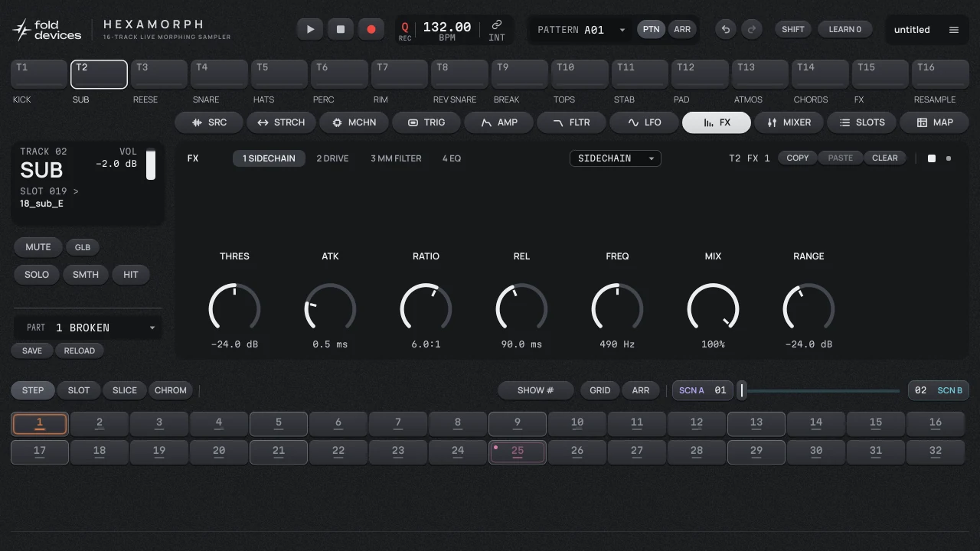The image size is (980, 551).
Task: Switch to CHROM view
Action: [x=171, y=390]
